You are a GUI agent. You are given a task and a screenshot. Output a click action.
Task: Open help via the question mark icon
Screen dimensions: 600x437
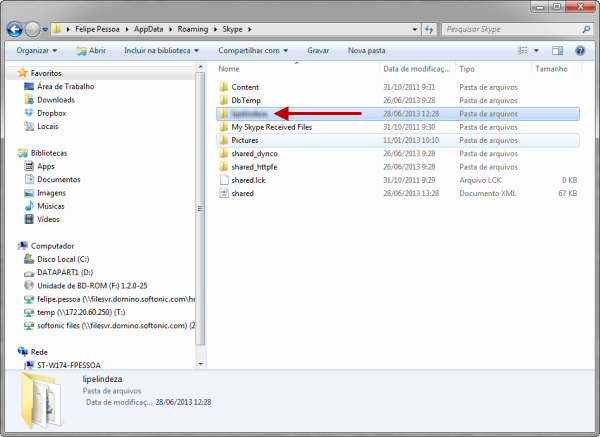(580, 51)
